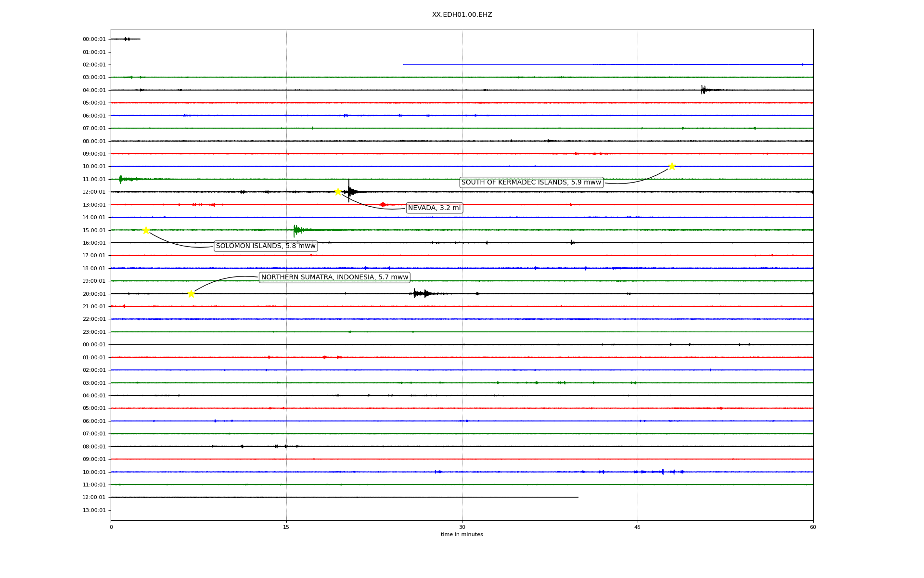The image size is (924, 578).
Task: Click the Solomon Islands 5.8 mww label
Action: coord(266,246)
